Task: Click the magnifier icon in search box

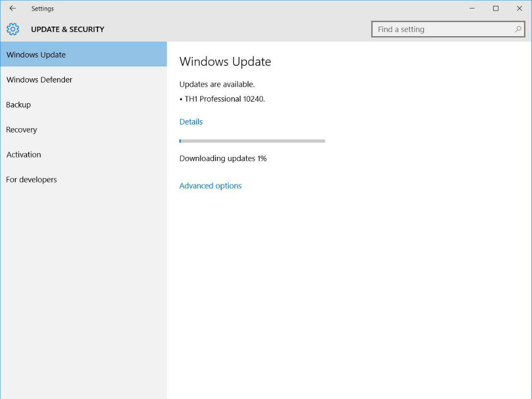Action: click(x=518, y=29)
